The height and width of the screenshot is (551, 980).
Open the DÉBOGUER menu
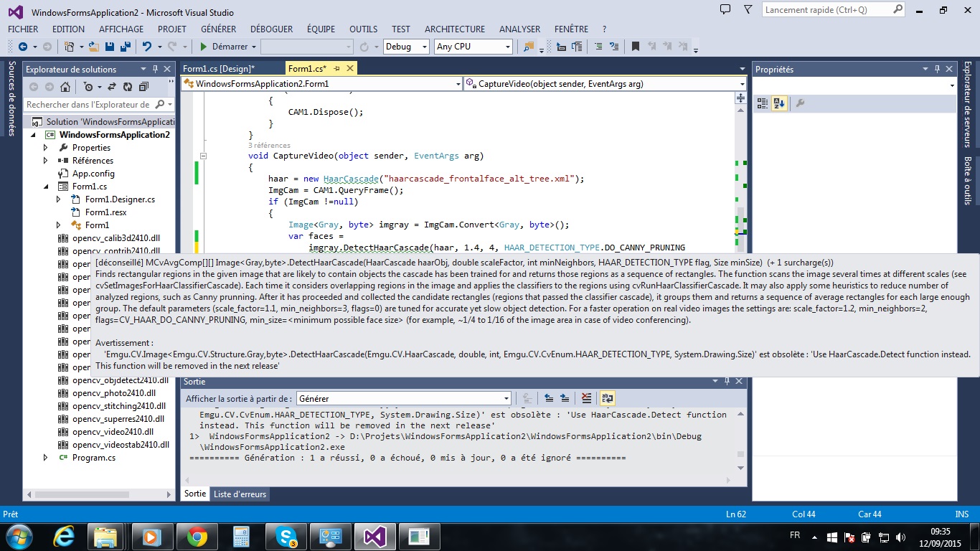(271, 29)
